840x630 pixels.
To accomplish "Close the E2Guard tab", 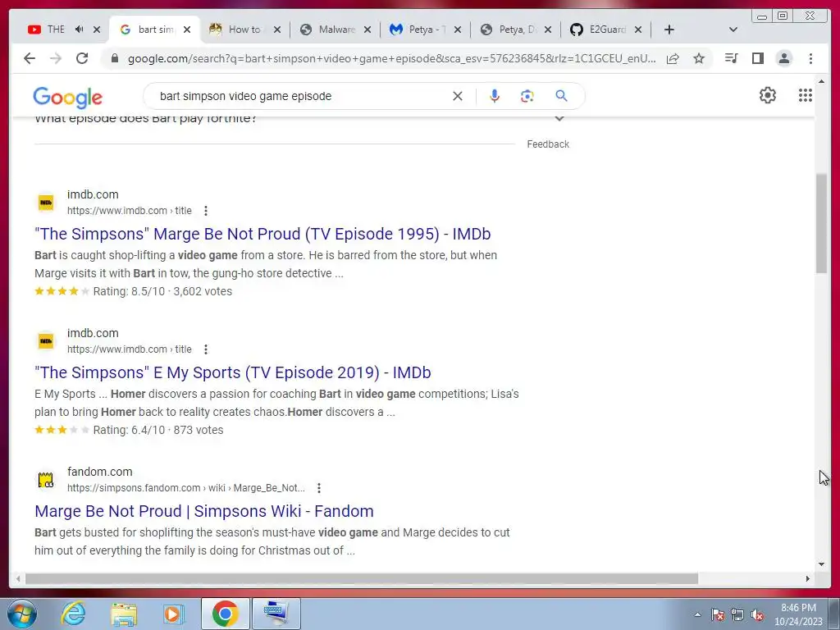I will pyautogui.click(x=638, y=30).
